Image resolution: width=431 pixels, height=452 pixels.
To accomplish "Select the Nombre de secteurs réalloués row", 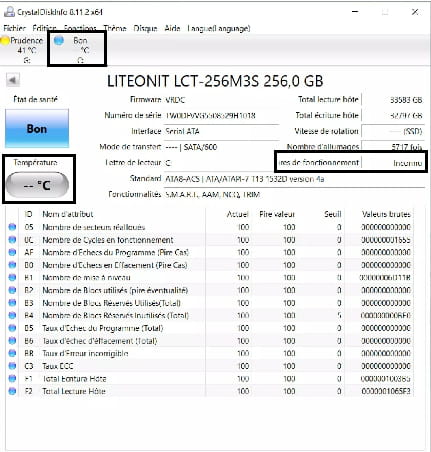I will click(209, 227).
